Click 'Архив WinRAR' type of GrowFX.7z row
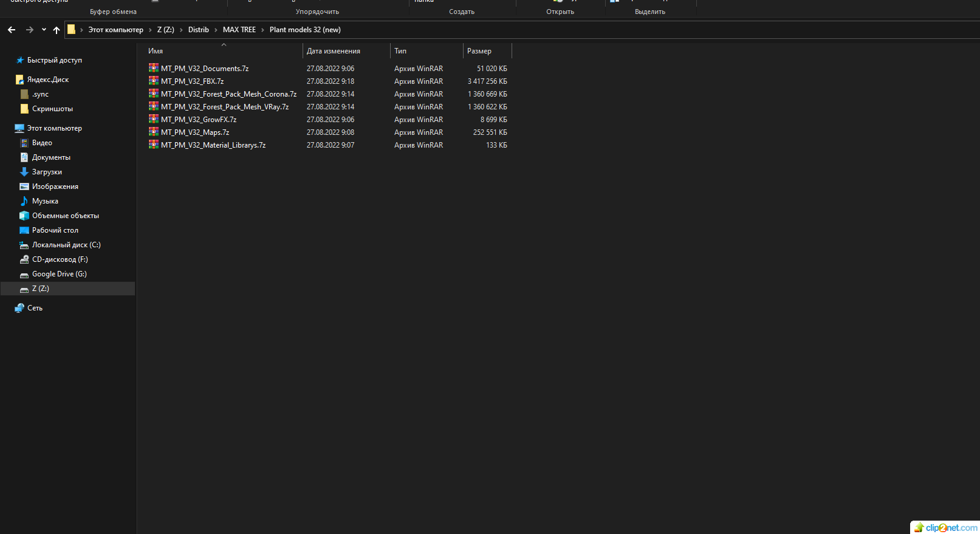Screen dimensions: 980x534 click(x=419, y=120)
